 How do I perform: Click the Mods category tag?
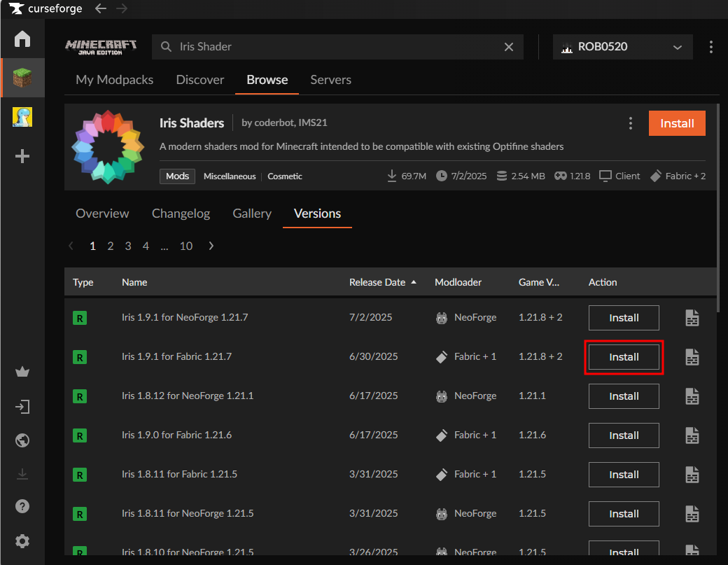pyautogui.click(x=177, y=176)
